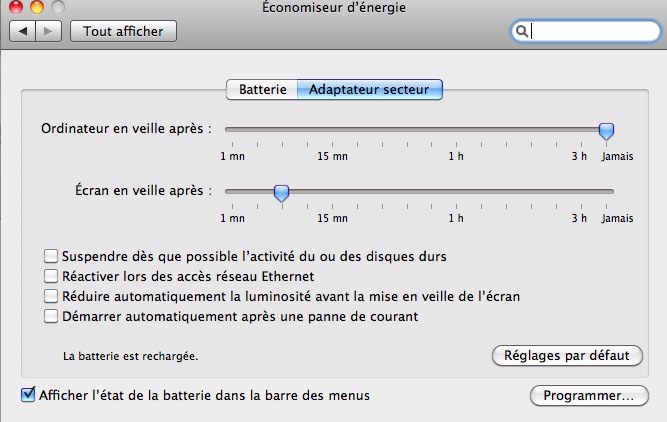Image resolution: width=667 pixels, height=422 pixels.
Task: Uncheck Afficher l'état de la batterie
Action: pyautogui.click(x=28, y=395)
